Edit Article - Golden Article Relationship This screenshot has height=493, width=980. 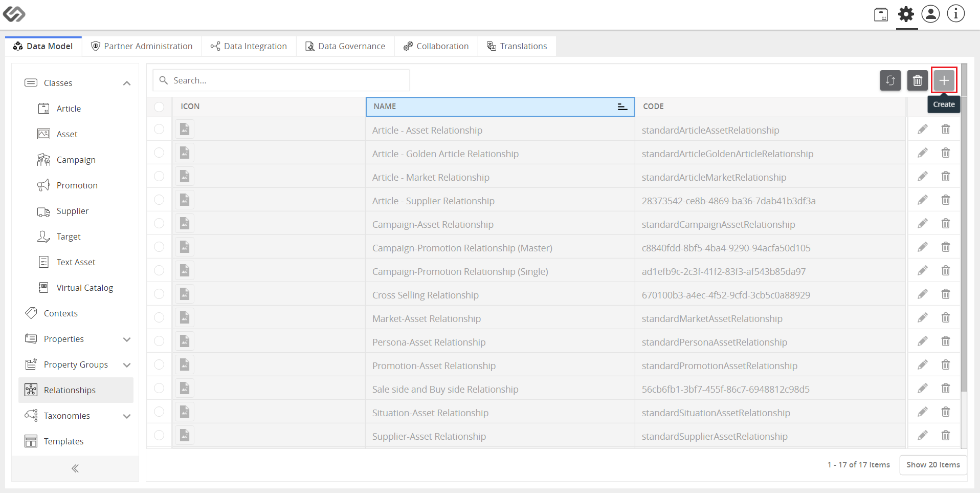[922, 153]
